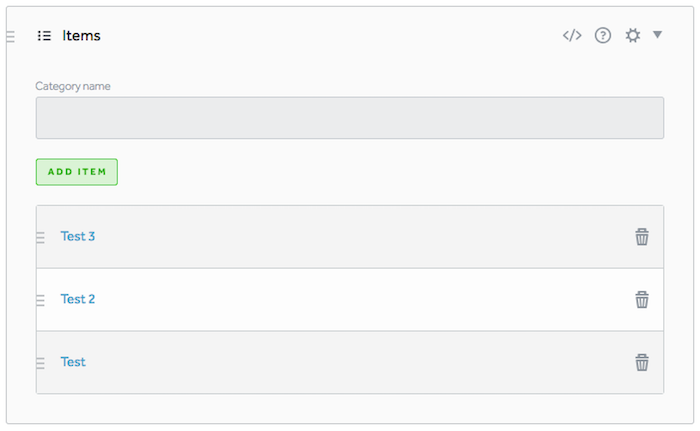Click the help question mark icon
The width and height of the screenshot is (700, 431).
[603, 36]
